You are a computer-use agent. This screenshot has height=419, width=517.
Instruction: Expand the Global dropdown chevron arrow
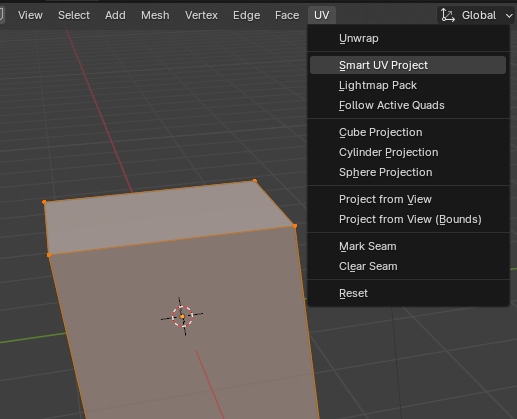tap(509, 15)
